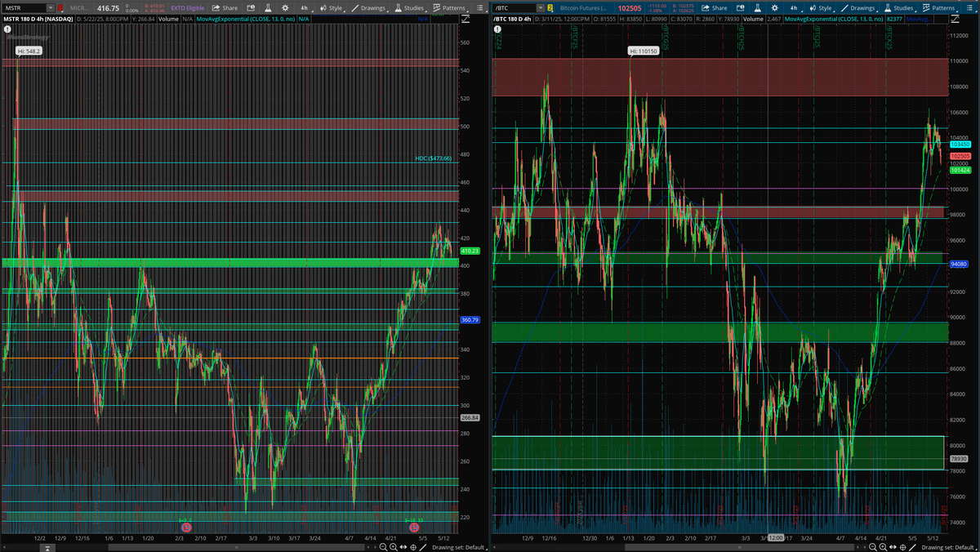The image size is (980, 552).
Task: Click the /BTC MovAvgExponential study label
Action: tap(835, 18)
